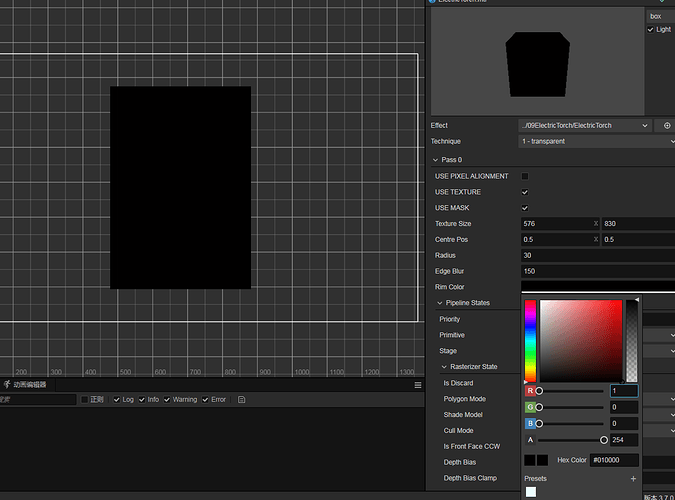The width and height of the screenshot is (675, 500).
Task: Uncheck the Warning log filter
Action: click(168, 400)
